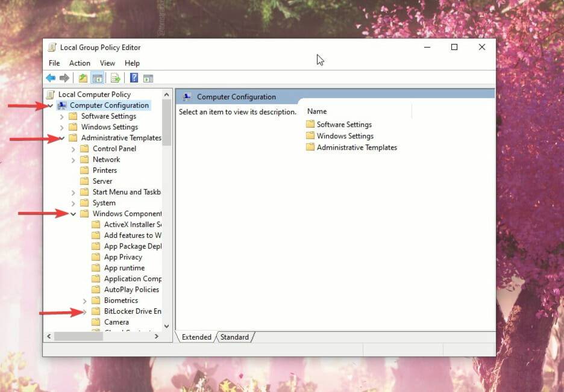Viewport: 564px width, 392px height.
Task: Select the Administrative Templates folder in the details pane
Action: point(356,147)
